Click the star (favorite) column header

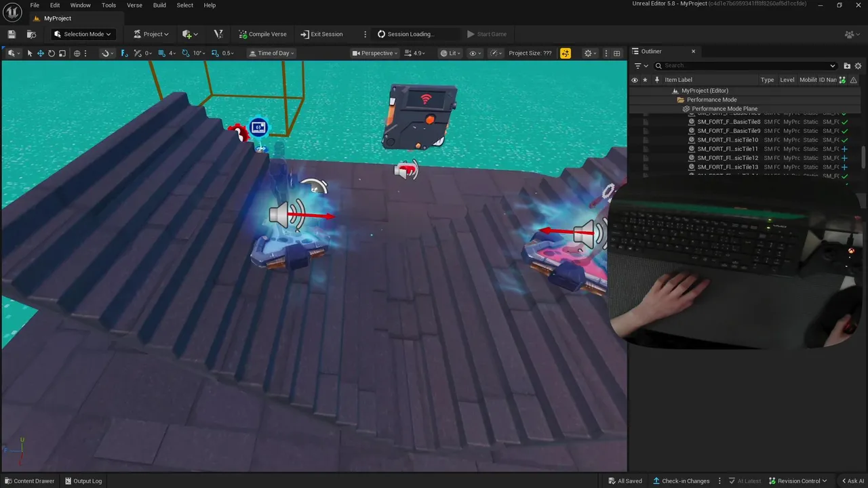pos(645,80)
